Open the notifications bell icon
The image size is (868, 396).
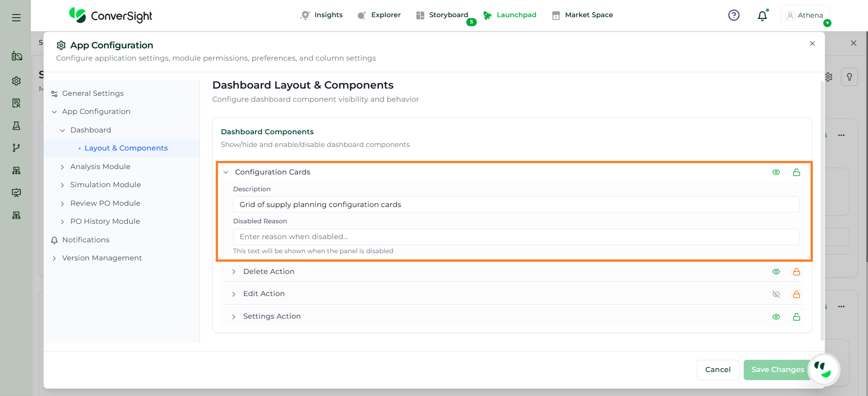coord(762,16)
